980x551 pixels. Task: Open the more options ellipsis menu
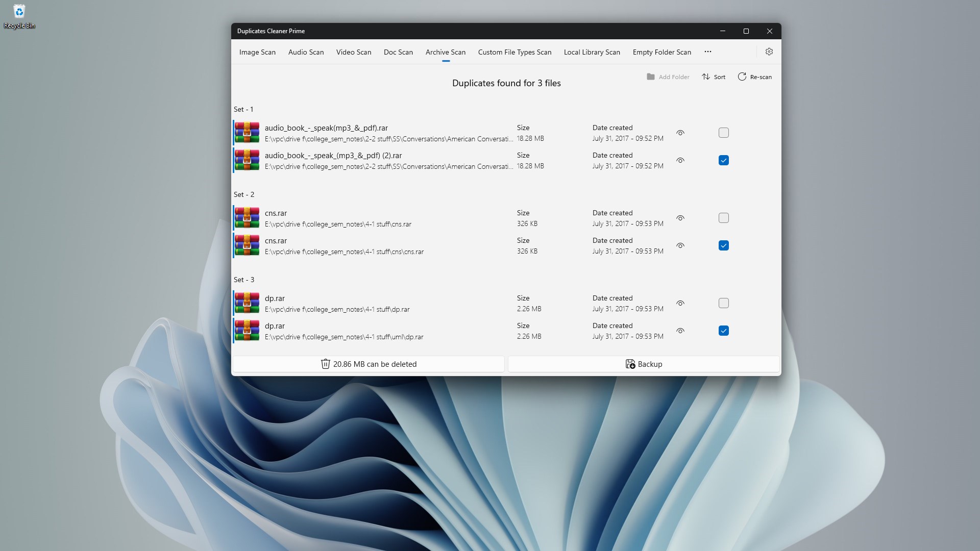pyautogui.click(x=707, y=52)
